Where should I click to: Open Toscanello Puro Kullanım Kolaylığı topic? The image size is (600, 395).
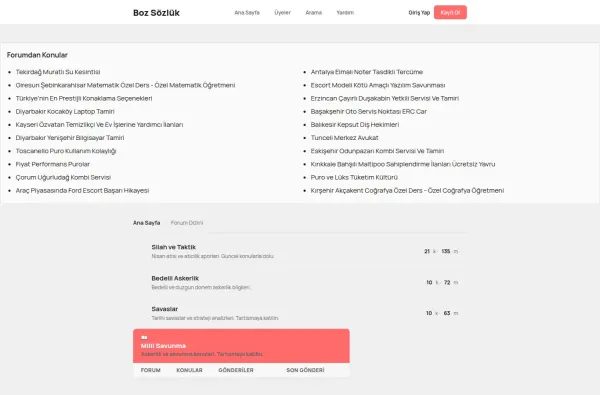(66, 151)
